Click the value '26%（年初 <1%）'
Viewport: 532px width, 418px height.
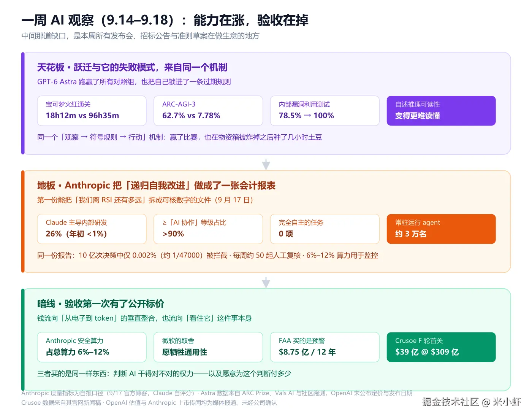pos(76,234)
